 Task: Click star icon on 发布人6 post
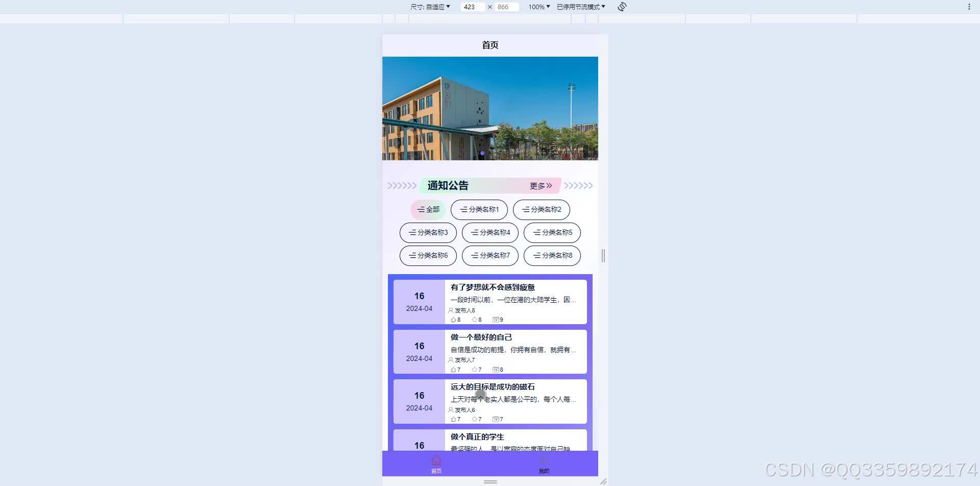click(474, 419)
